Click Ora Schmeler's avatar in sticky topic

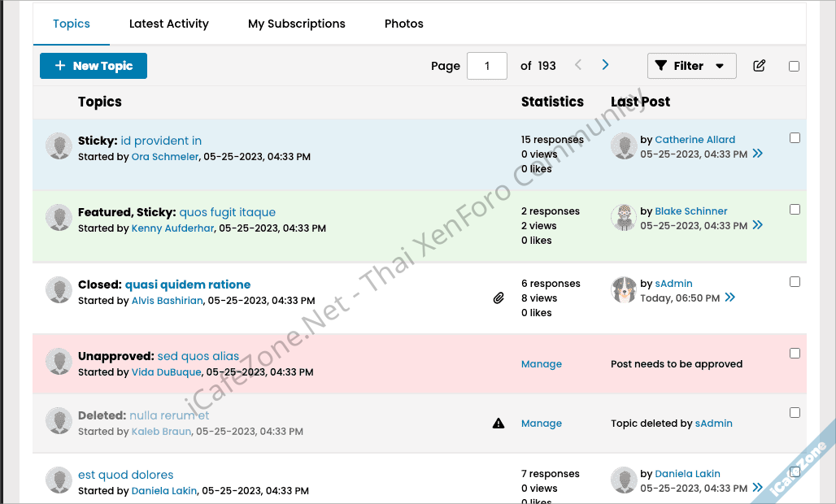pos(59,146)
